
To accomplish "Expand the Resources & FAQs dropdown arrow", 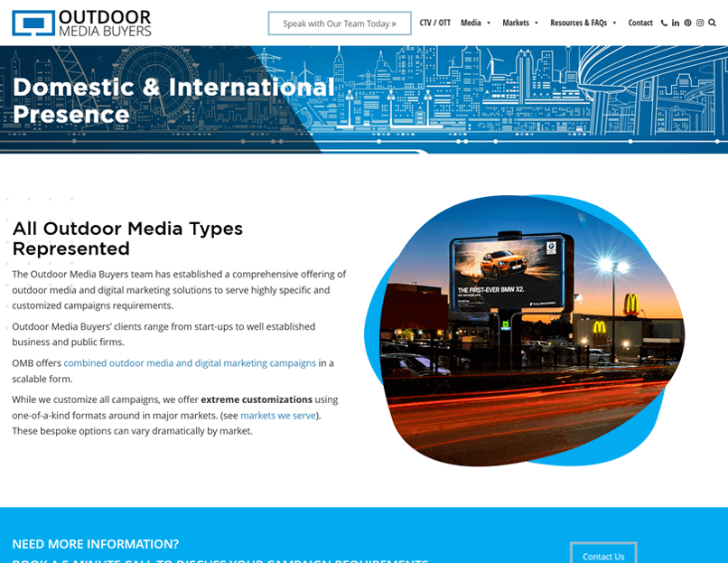I will (x=614, y=23).
